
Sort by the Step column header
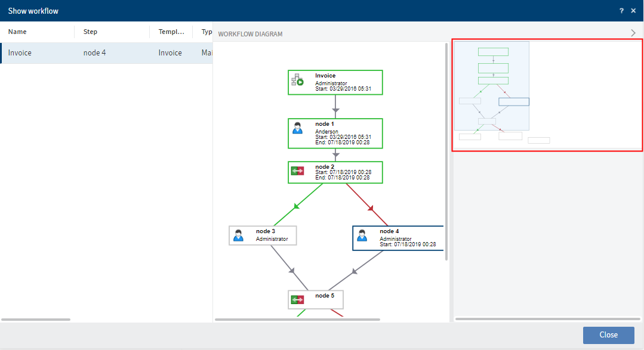coord(90,32)
